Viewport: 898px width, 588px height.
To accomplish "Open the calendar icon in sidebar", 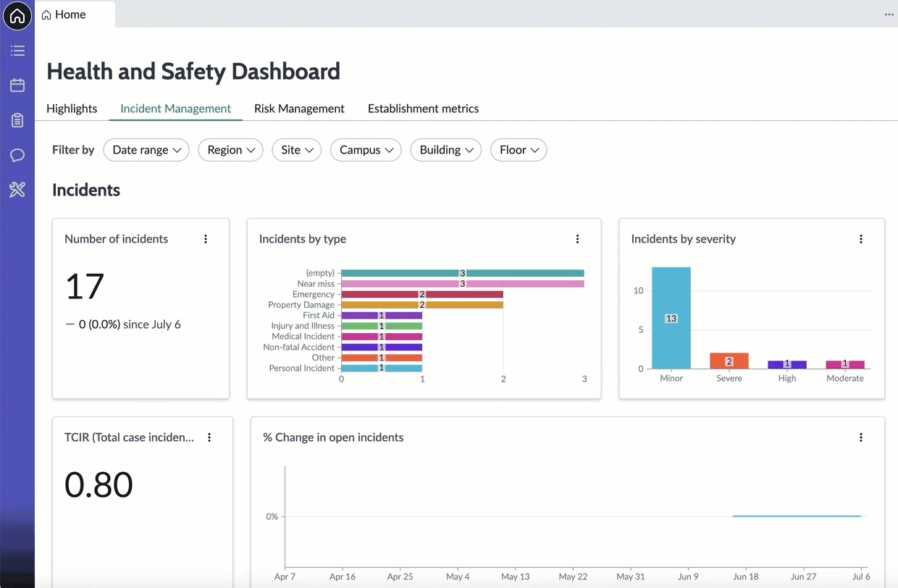I will coord(17,85).
